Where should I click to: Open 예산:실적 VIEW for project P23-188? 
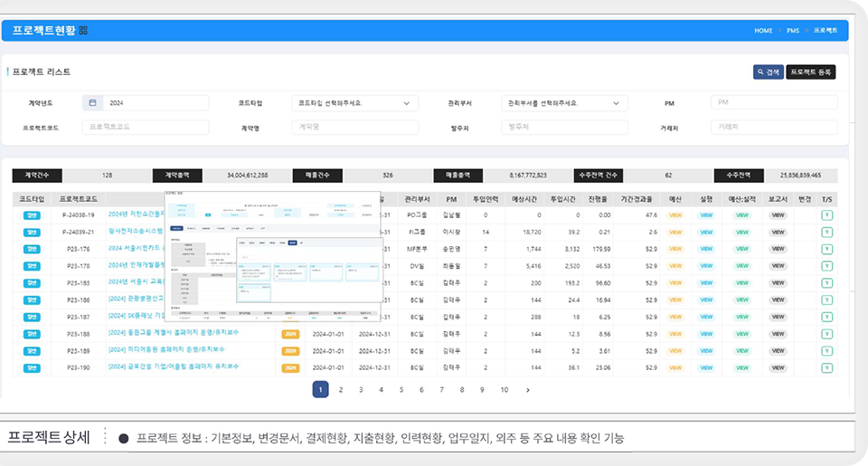click(742, 334)
